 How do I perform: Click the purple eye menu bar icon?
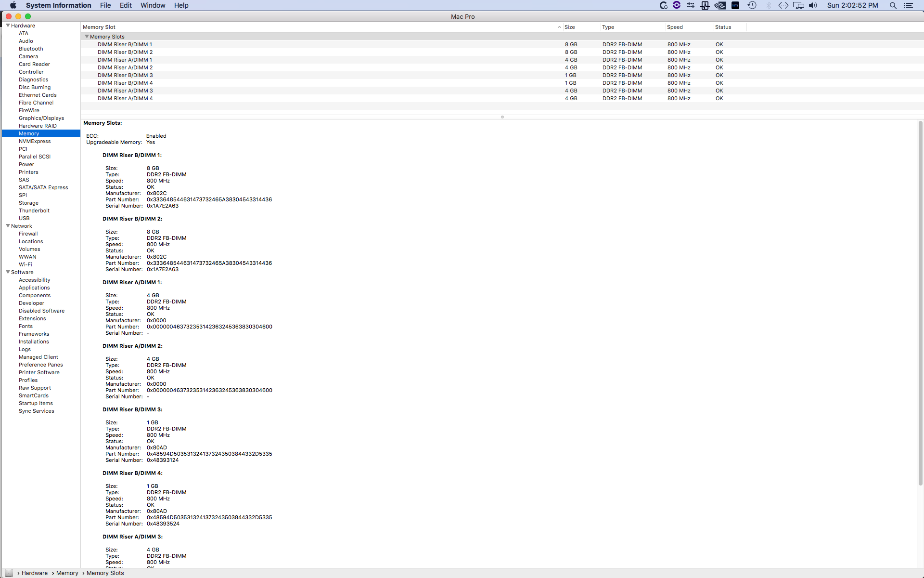pyautogui.click(x=677, y=5)
